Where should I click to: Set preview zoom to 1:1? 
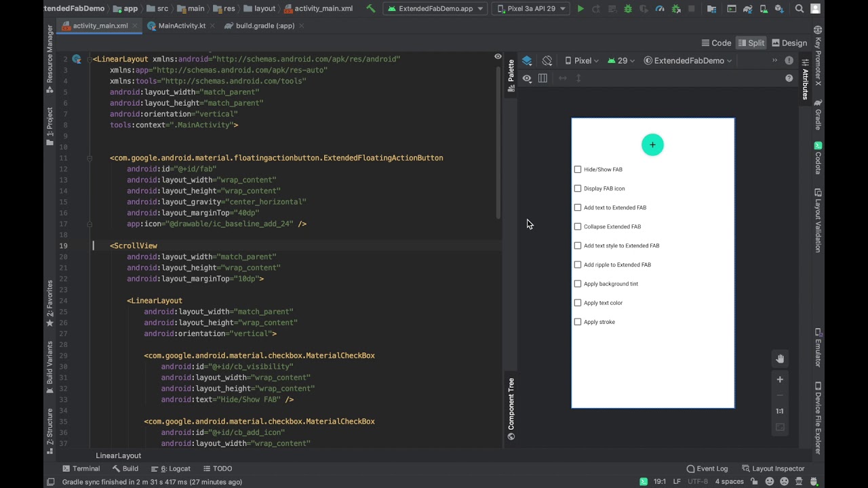click(780, 411)
